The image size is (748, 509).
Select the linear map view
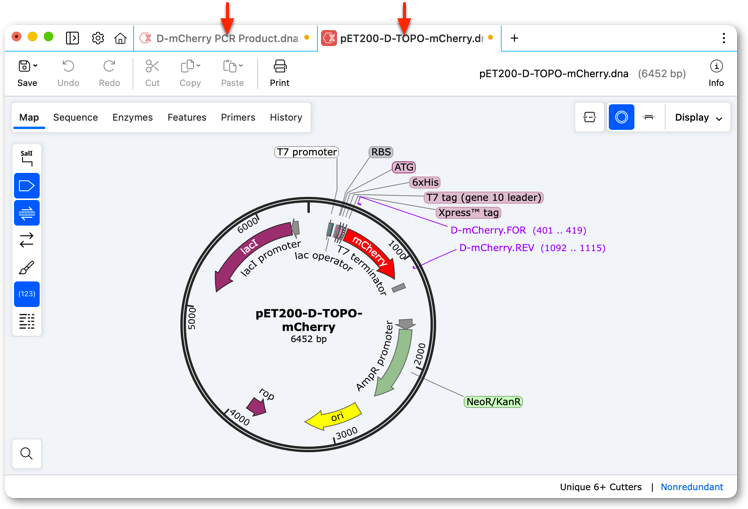click(x=648, y=117)
